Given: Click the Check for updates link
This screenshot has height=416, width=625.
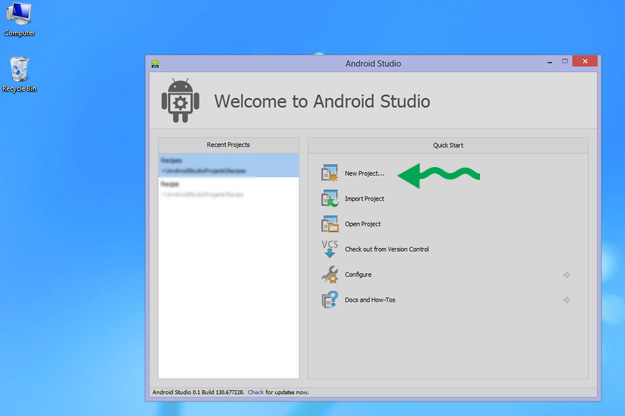Looking at the screenshot, I should (x=256, y=392).
